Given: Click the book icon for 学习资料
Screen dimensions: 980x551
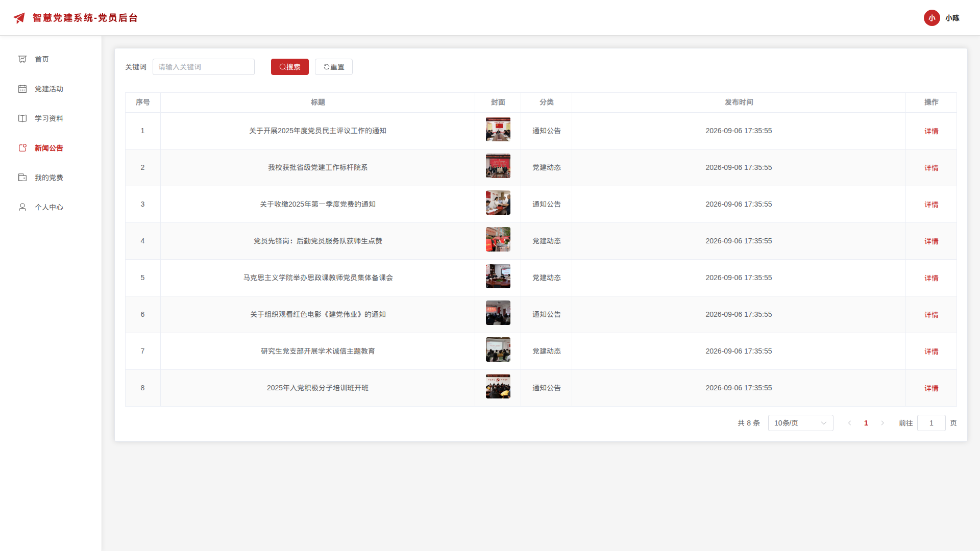Looking at the screenshot, I should (22, 118).
